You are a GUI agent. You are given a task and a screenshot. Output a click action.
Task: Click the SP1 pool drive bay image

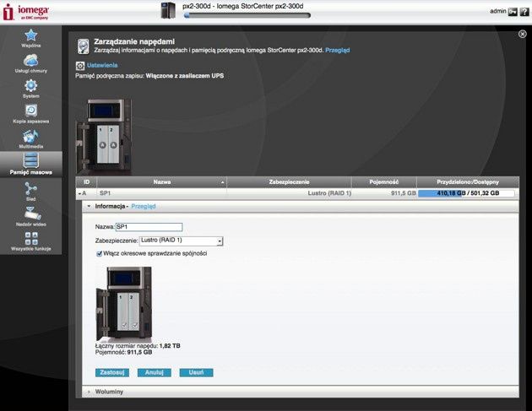123,304
